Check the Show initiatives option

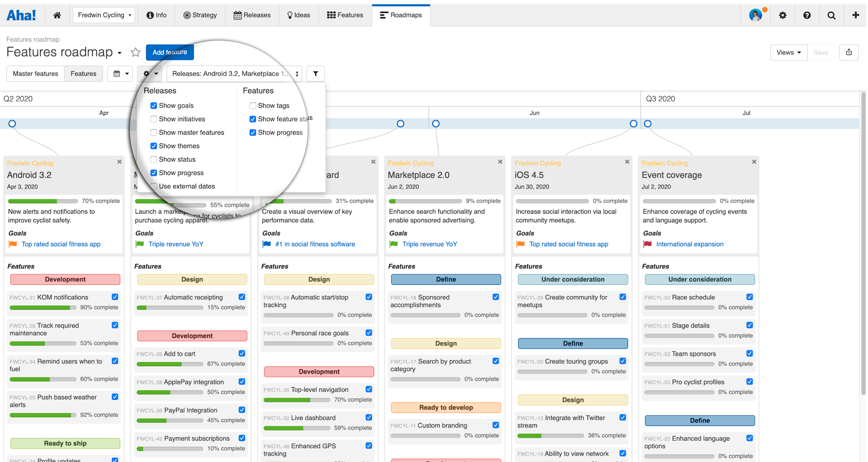[154, 119]
